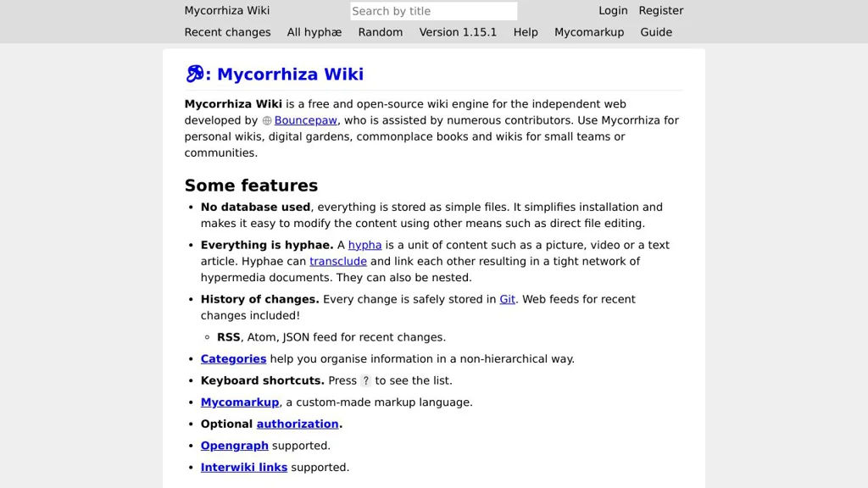Follow the Interwiki links link
The height and width of the screenshot is (488, 868).
point(244,468)
